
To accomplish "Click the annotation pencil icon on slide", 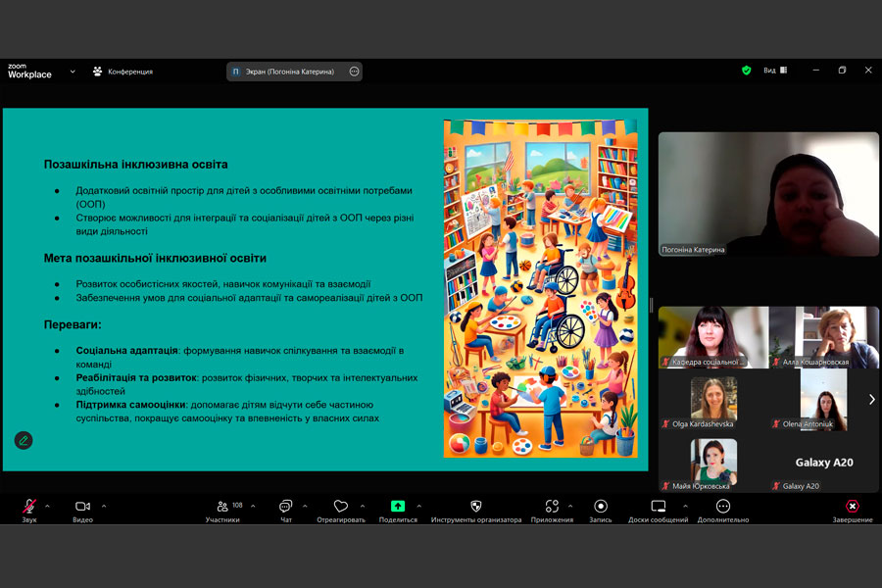I will pyautogui.click(x=24, y=440).
